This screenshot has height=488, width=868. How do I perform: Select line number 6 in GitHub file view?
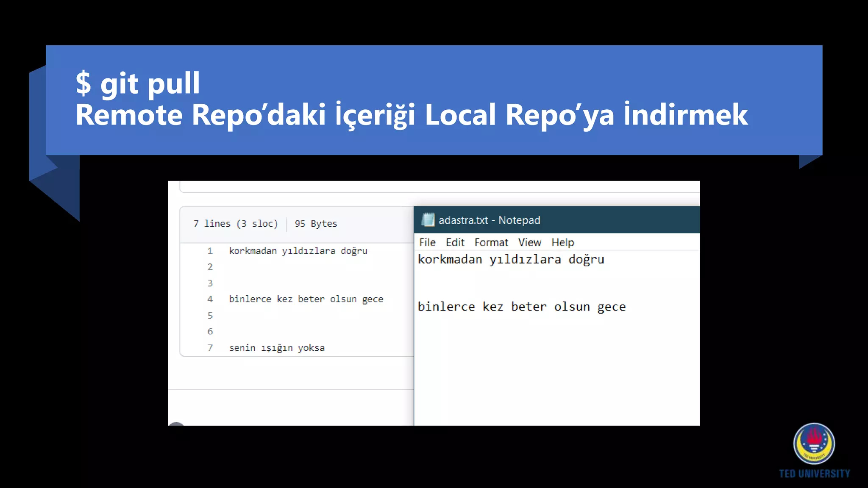pyautogui.click(x=210, y=332)
